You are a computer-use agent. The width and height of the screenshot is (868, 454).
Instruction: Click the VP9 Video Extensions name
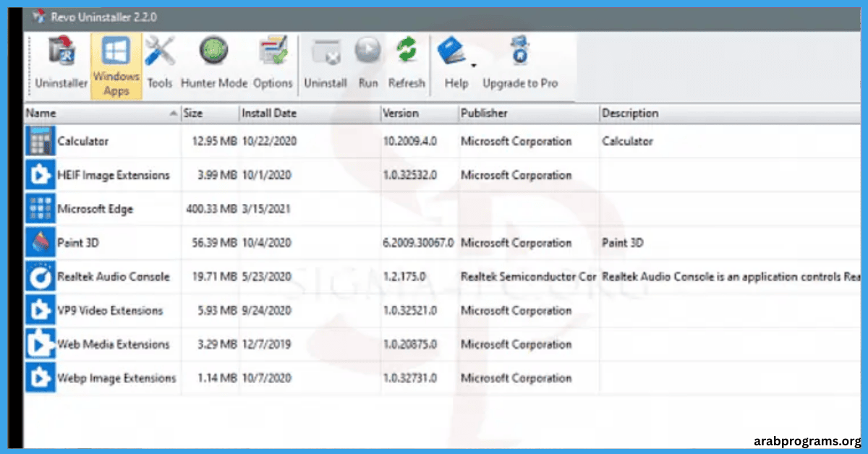tap(110, 311)
